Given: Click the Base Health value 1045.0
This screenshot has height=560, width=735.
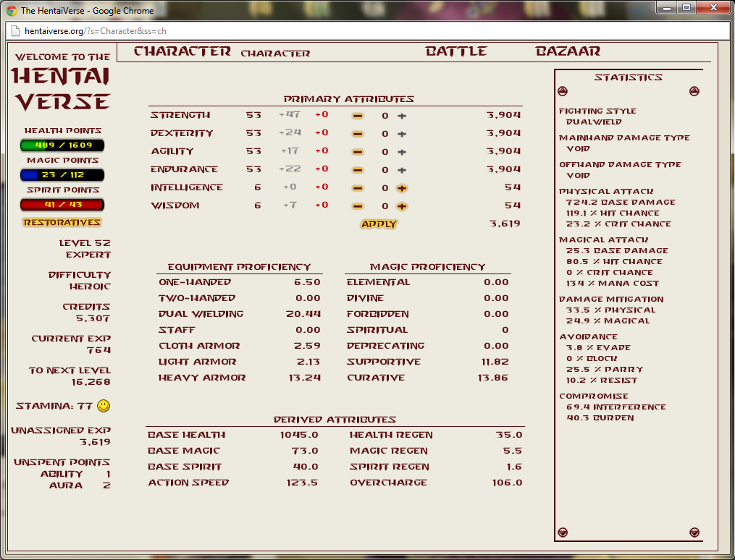Looking at the screenshot, I should (299, 435).
